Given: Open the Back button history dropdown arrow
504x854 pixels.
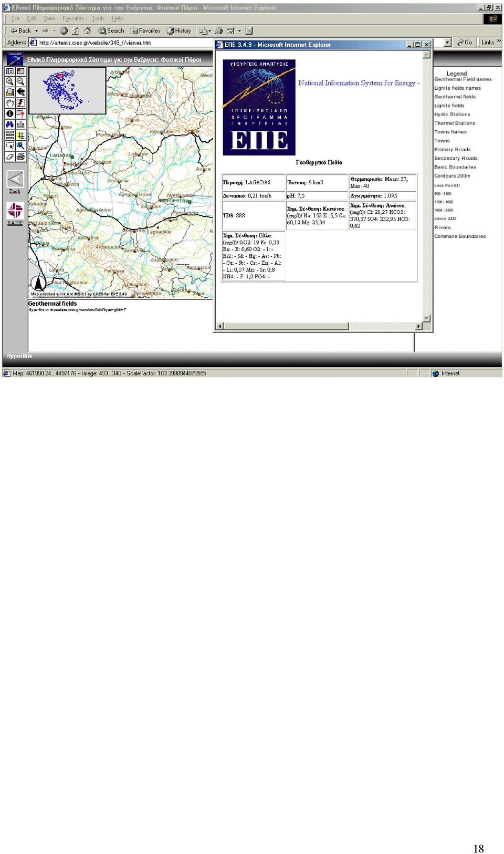Looking at the screenshot, I should 36,31.
